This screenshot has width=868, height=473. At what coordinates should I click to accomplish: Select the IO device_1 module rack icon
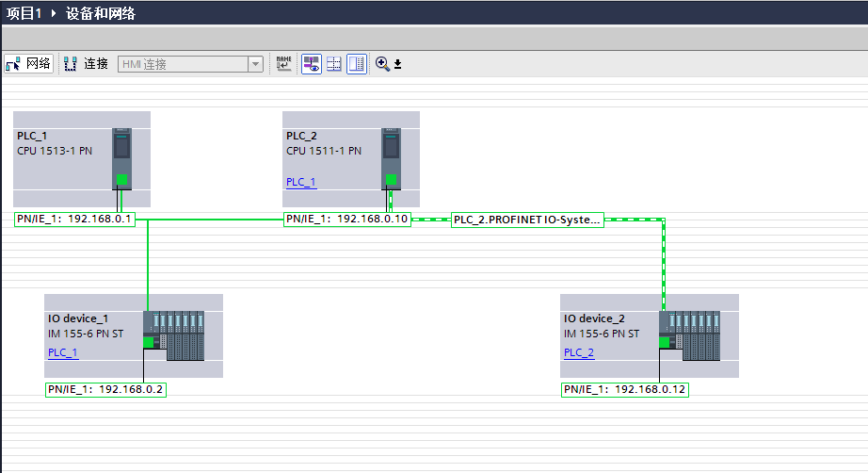173,335
